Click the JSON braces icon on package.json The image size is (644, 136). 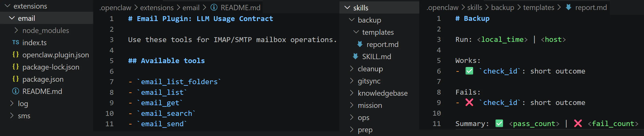pyautogui.click(x=16, y=79)
